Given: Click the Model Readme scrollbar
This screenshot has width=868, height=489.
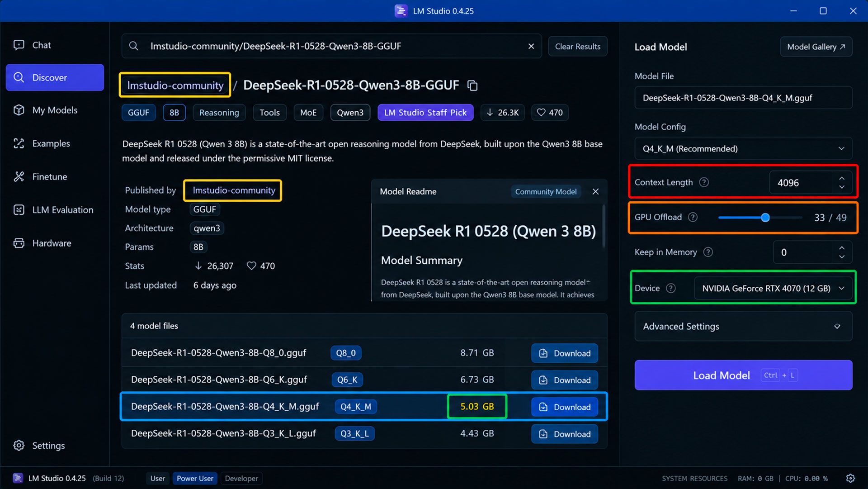Looking at the screenshot, I should [604, 226].
